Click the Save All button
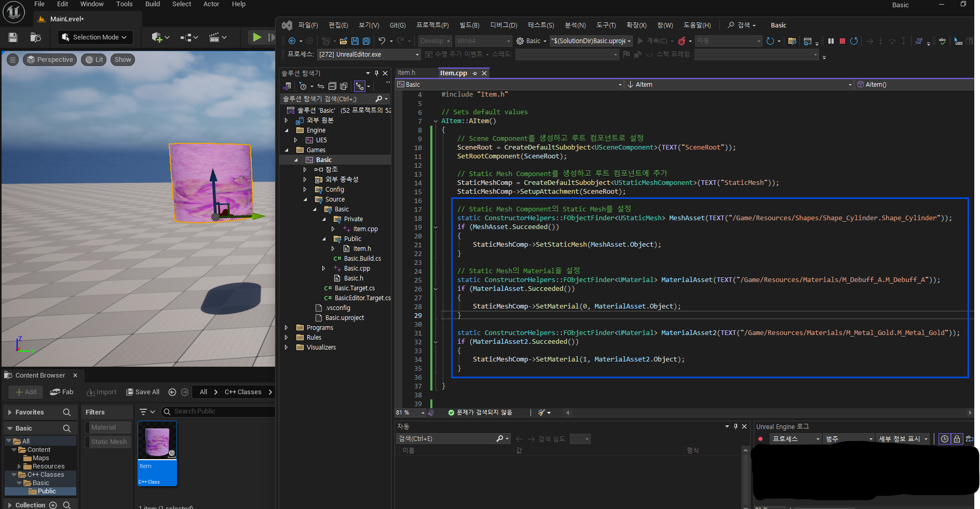The image size is (980, 509). coord(143,392)
